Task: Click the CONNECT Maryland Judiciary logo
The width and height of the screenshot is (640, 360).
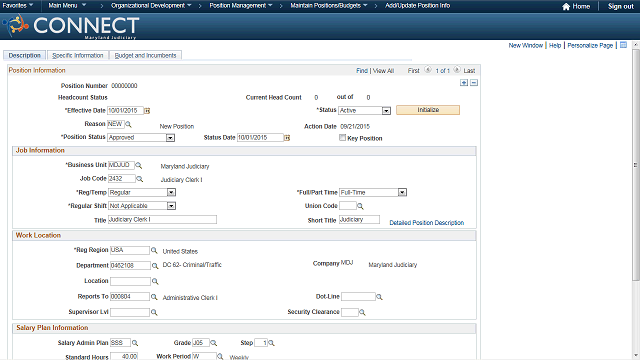Action: click(x=71, y=26)
